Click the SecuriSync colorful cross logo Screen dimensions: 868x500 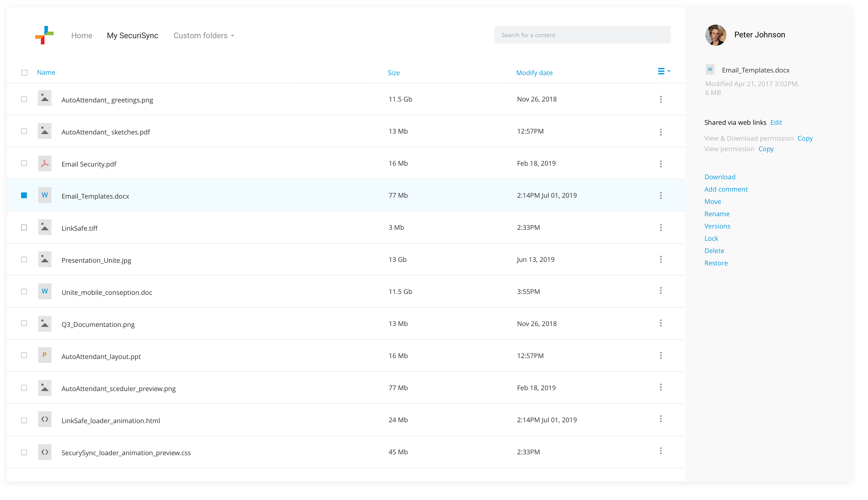pyautogui.click(x=44, y=35)
